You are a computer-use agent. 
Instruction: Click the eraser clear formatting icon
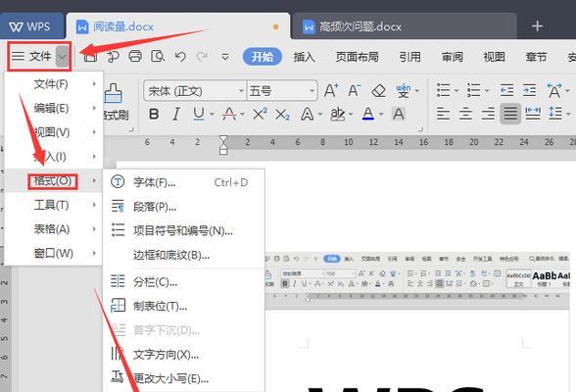point(378,91)
